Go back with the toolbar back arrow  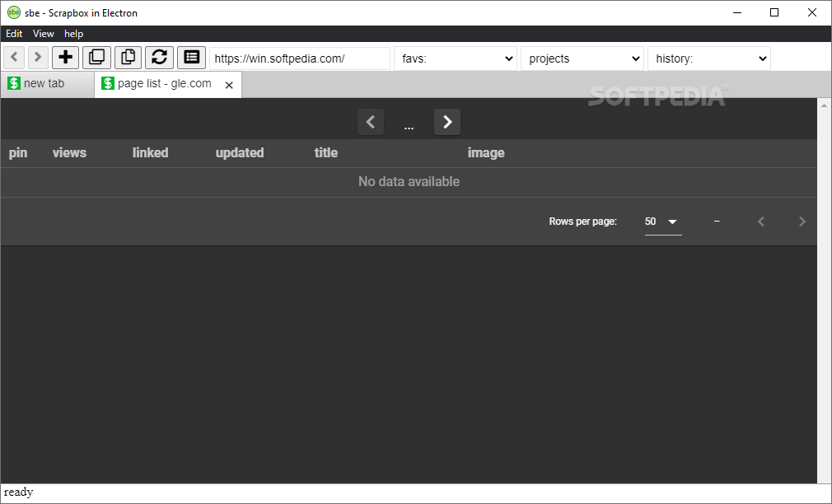point(14,58)
